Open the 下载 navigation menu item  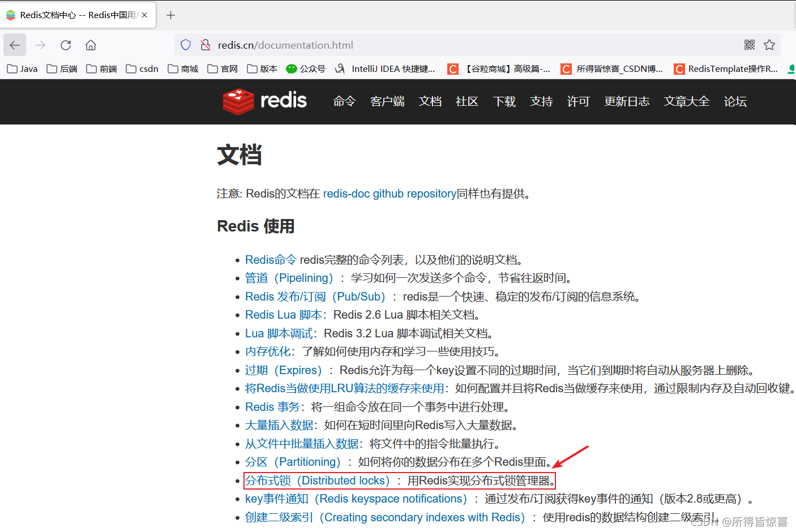pyautogui.click(x=504, y=101)
